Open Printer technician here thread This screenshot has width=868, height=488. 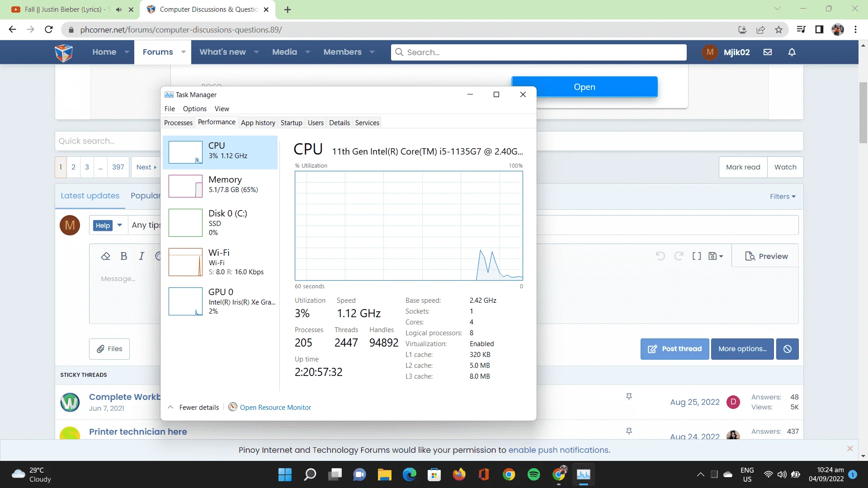point(138,432)
